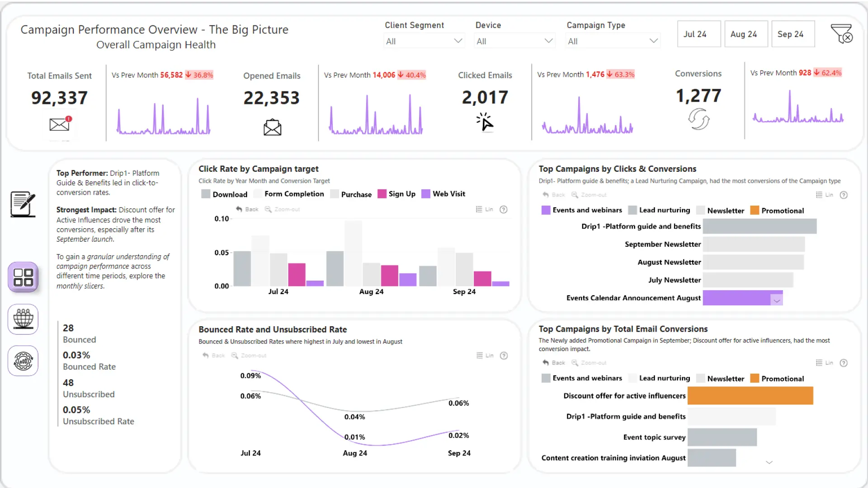868x488 pixels.
Task: Click Drip1 bar in Clicks & Conversions chart
Action: click(x=759, y=226)
